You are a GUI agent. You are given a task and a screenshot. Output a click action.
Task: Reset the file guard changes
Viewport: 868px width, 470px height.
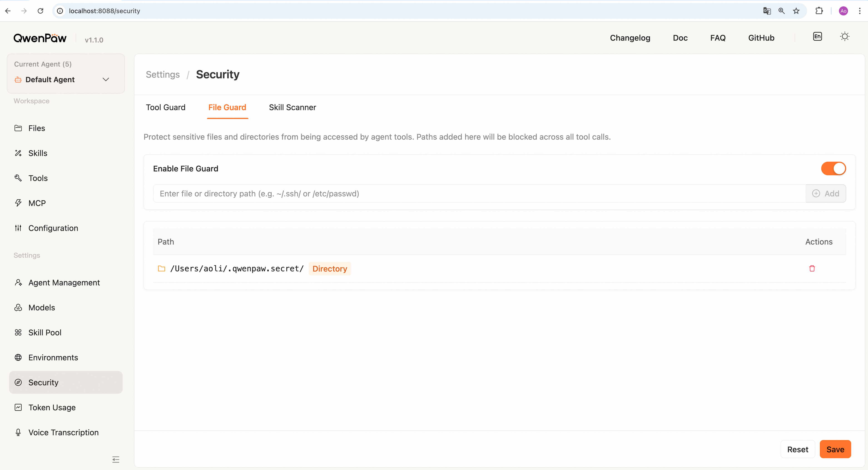(x=798, y=449)
